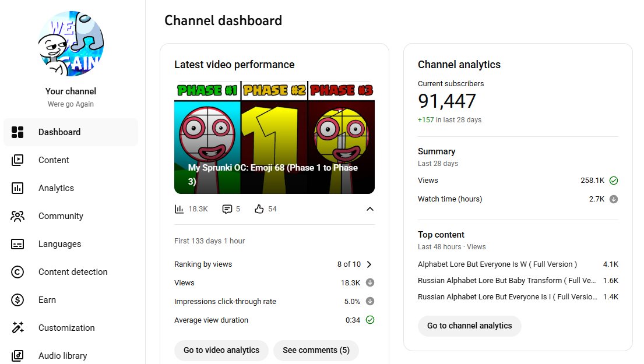Click the 0:34 average view duration value
The image size is (644, 364).
pos(353,320)
